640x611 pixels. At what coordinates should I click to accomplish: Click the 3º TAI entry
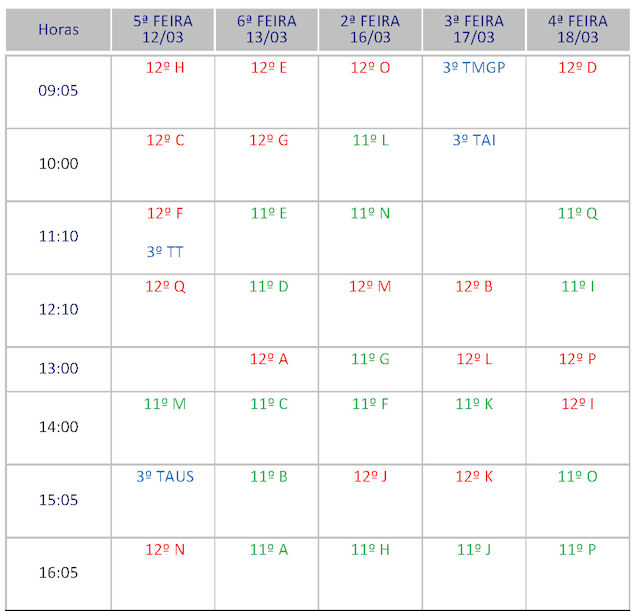point(474,141)
